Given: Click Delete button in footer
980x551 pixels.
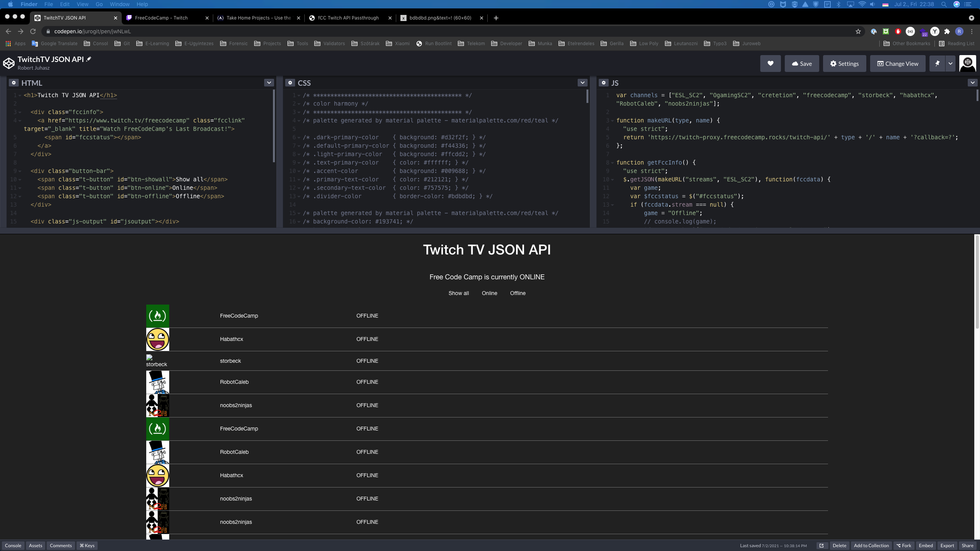Looking at the screenshot, I should [840, 546].
